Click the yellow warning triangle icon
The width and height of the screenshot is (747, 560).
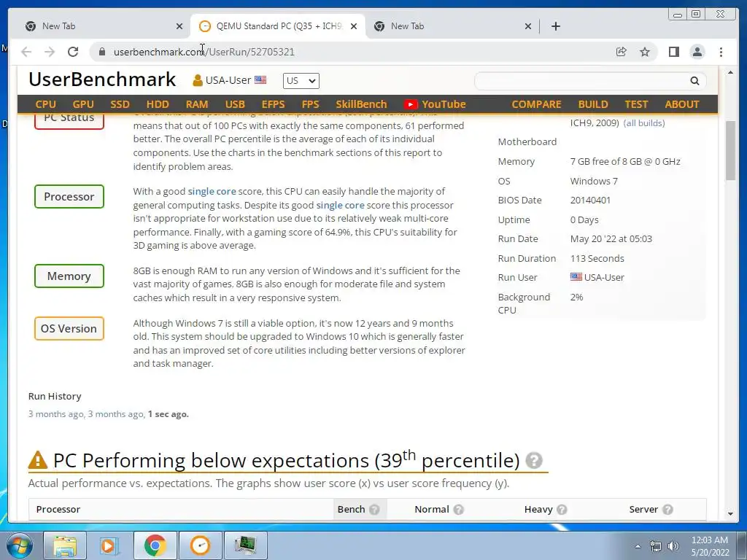pos(38,461)
